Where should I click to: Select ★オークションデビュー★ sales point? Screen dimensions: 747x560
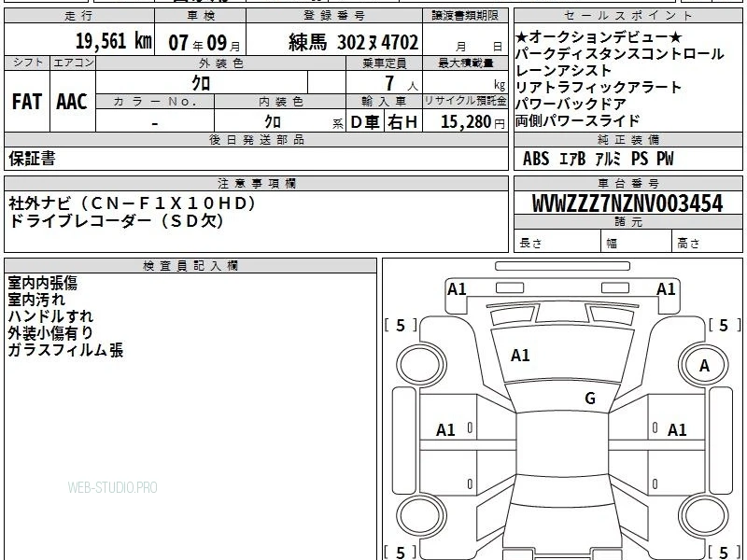(599, 37)
